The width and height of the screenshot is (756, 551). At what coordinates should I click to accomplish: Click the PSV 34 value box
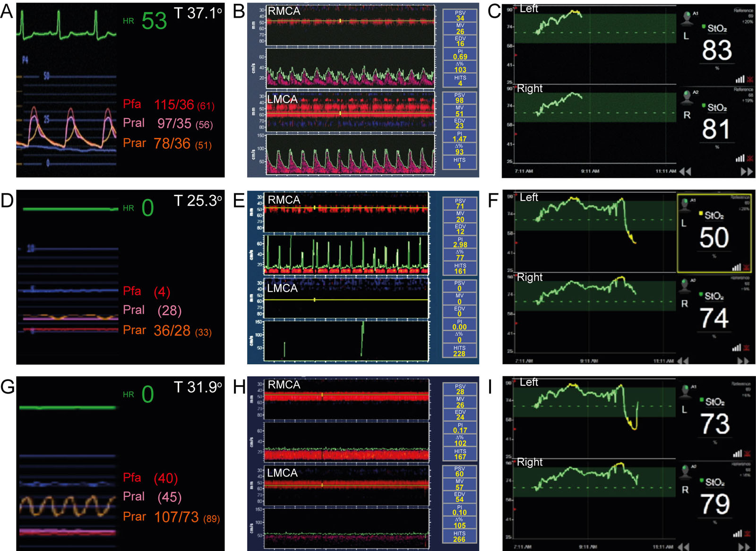point(460,16)
